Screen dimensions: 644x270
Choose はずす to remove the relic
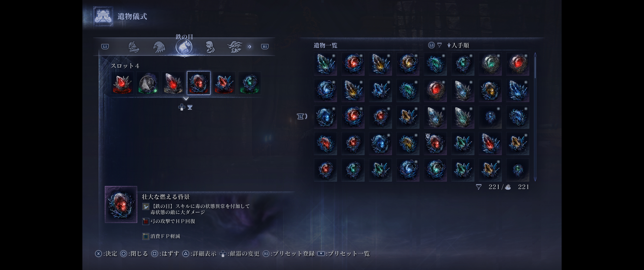point(165,254)
